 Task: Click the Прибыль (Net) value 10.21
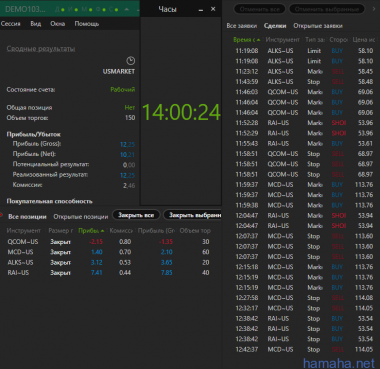pyautogui.click(x=128, y=155)
